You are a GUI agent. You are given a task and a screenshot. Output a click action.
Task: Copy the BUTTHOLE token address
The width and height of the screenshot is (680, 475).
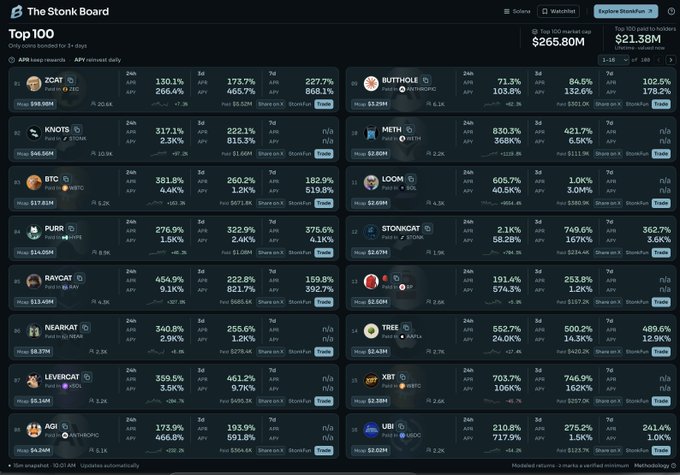426,80
